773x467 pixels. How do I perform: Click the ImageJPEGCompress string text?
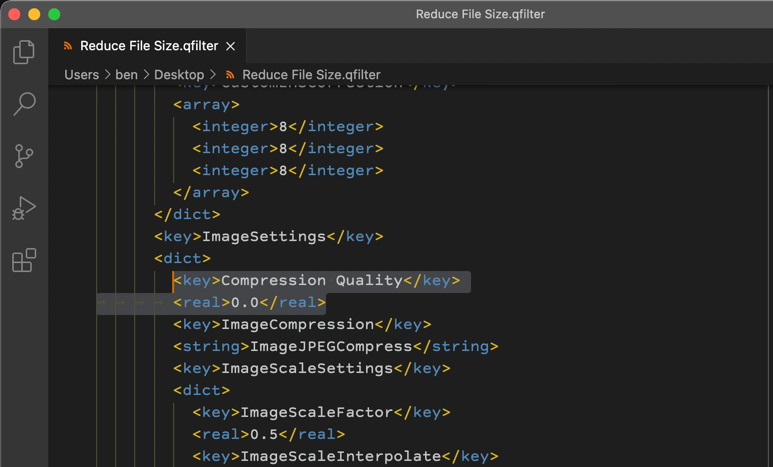pyautogui.click(x=335, y=347)
